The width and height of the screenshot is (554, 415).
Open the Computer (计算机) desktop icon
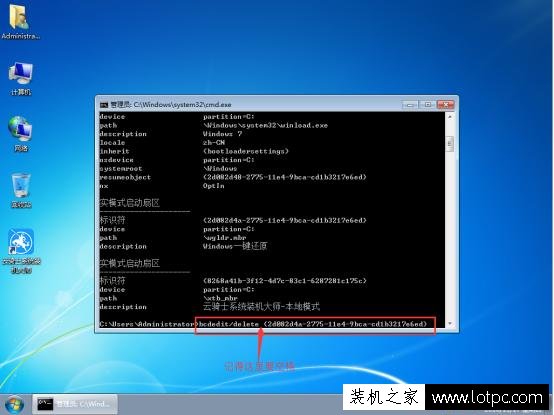pyautogui.click(x=21, y=78)
